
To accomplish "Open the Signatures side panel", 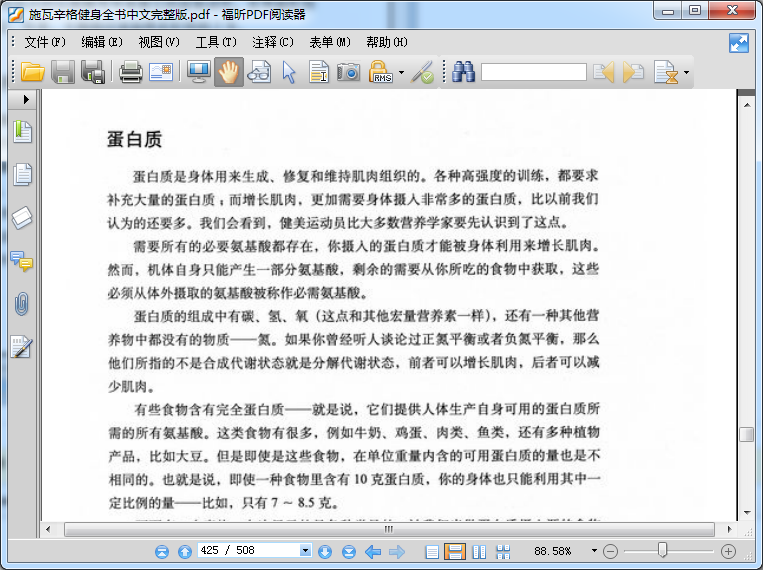I will [x=22, y=347].
